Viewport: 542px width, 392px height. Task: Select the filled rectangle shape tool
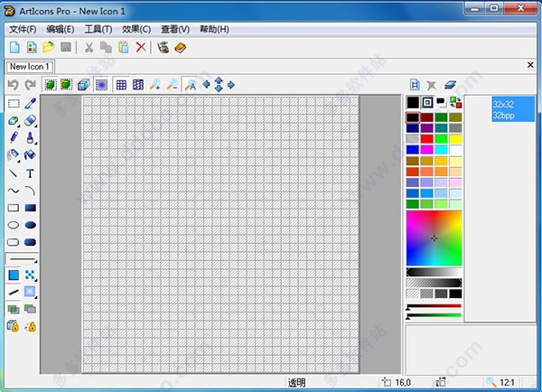31,208
